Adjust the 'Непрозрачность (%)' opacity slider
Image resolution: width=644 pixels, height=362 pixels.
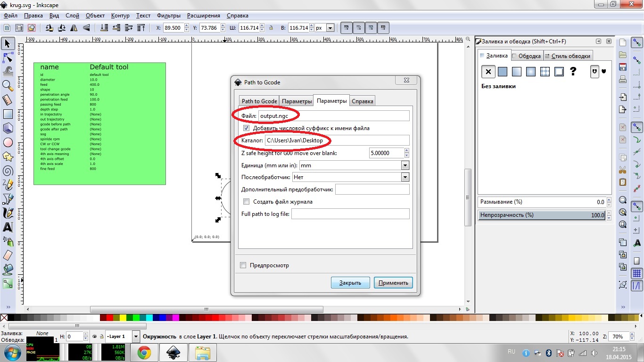(542, 215)
